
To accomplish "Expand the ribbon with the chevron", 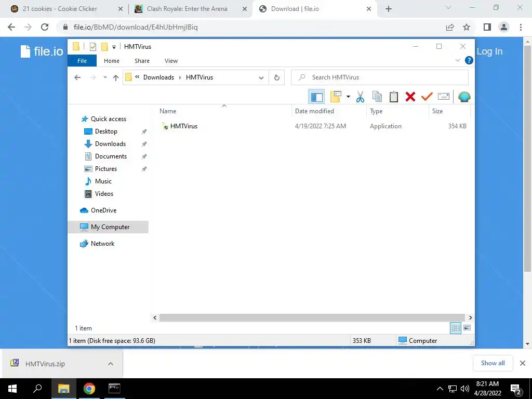I will pos(457,60).
